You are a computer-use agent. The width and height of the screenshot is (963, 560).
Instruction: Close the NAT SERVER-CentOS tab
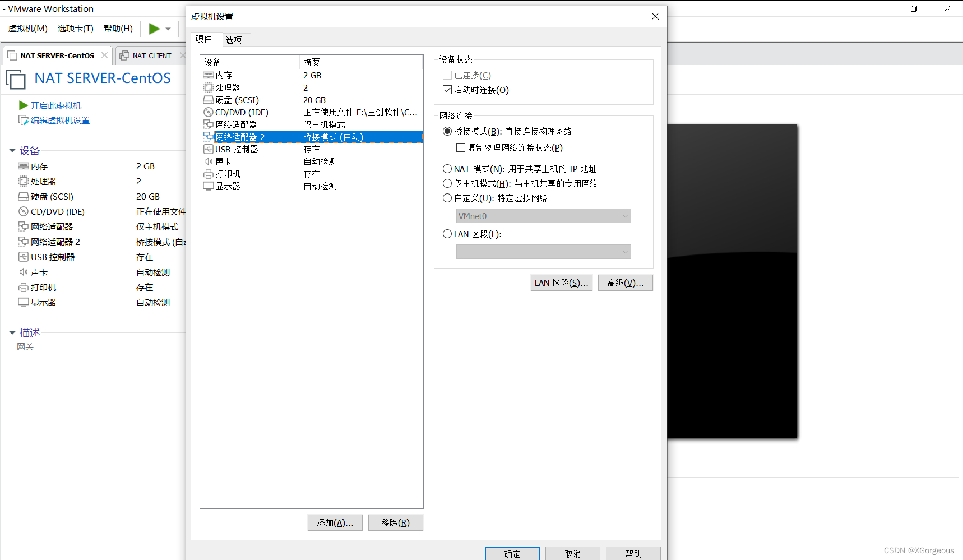tap(104, 55)
